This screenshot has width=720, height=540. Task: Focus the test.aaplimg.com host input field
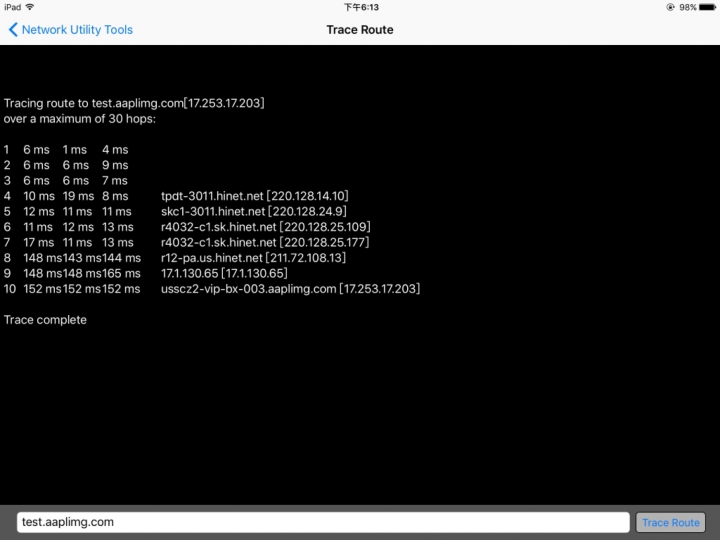point(323,523)
